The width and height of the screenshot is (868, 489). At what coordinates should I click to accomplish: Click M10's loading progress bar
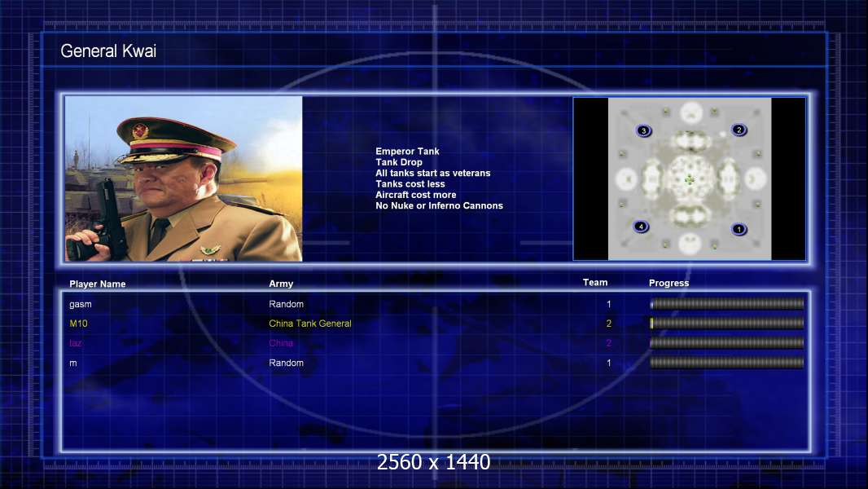point(727,323)
